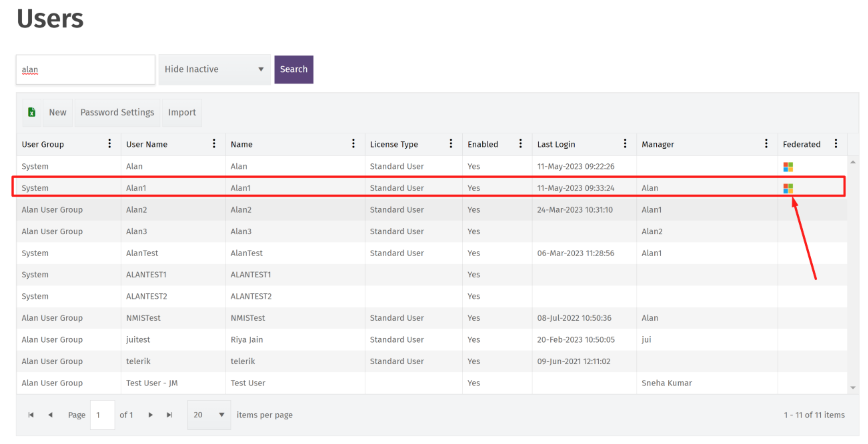Open User Name column options menu

coord(214,144)
